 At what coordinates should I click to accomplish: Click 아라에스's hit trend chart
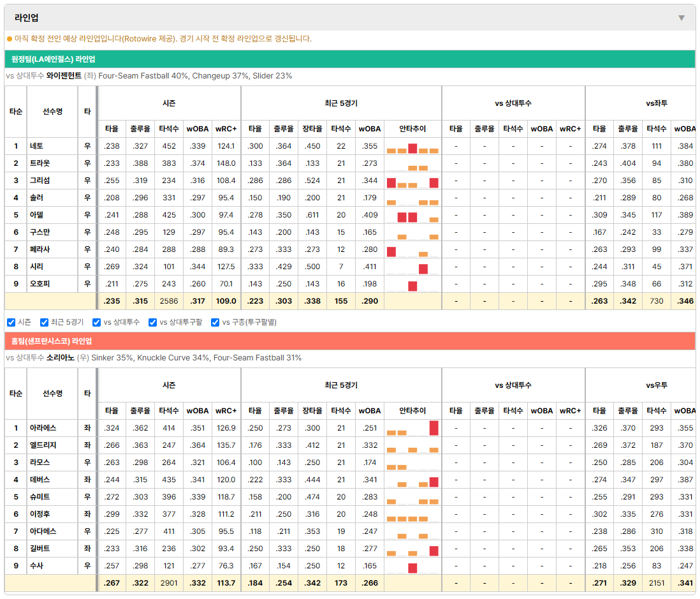coord(412,428)
